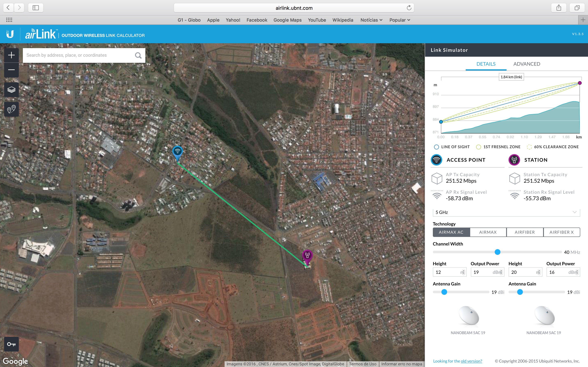This screenshot has height=367, width=588.
Task: Click the key icon at bottom left
Action: click(x=11, y=344)
